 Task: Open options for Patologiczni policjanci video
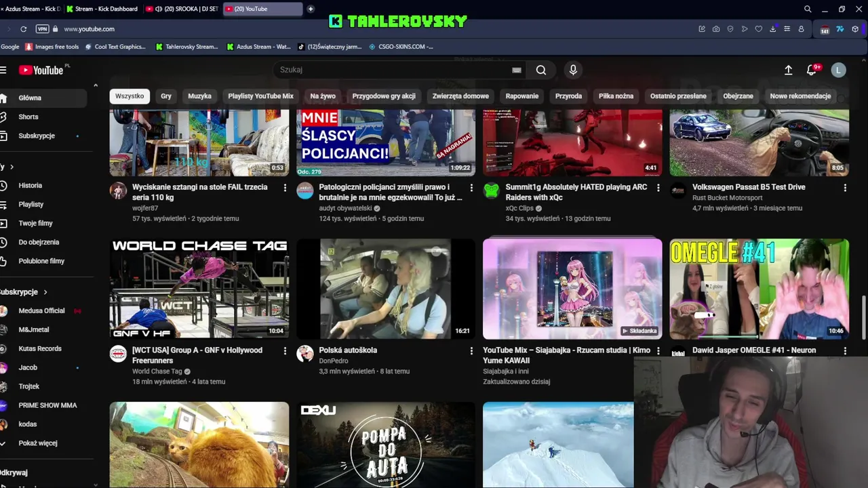[x=471, y=188]
